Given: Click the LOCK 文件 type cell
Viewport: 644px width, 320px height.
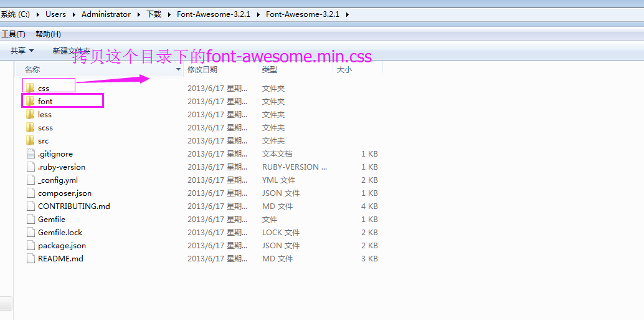Looking at the screenshot, I should pos(281,233).
